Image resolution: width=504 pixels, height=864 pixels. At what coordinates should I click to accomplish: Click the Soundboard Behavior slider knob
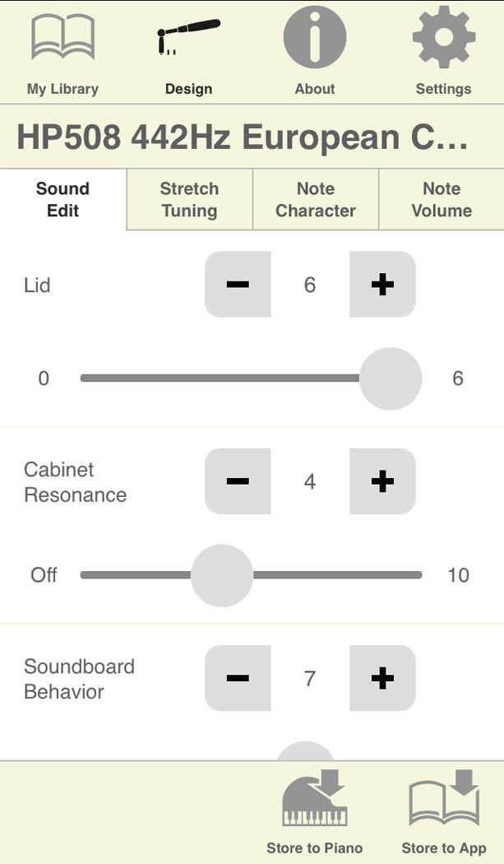point(305,751)
